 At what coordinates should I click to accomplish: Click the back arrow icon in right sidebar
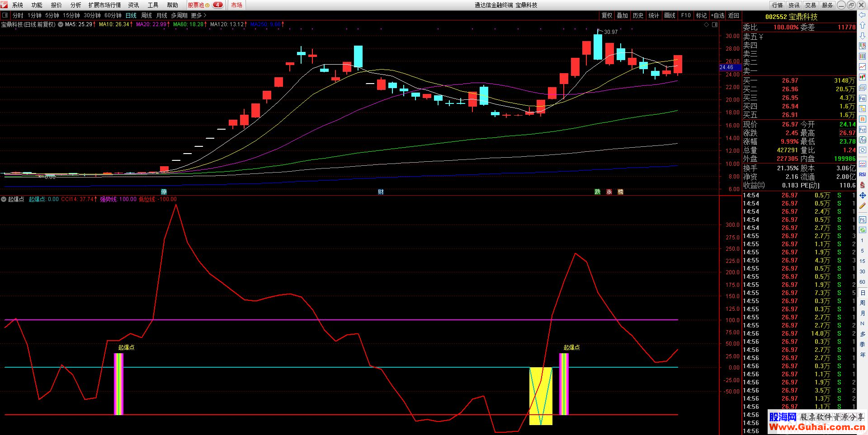point(863,15)
